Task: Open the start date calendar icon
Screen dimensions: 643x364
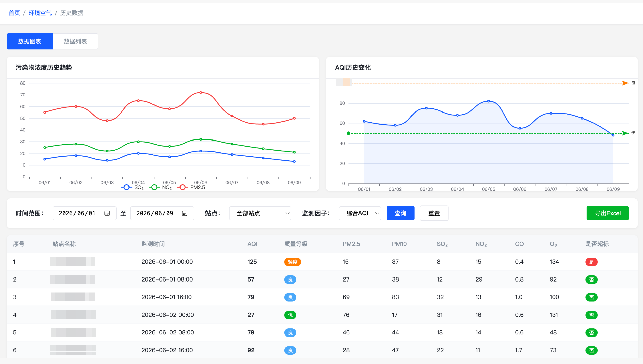Action: [107, 213]
